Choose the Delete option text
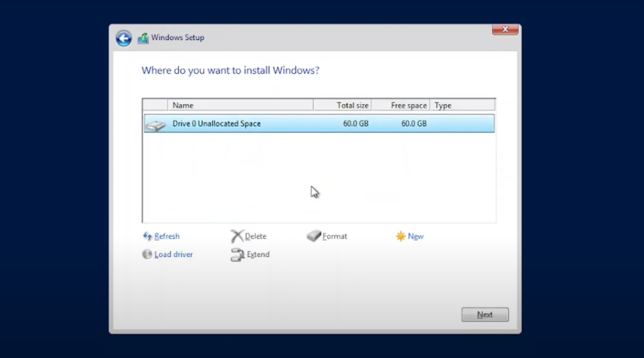 click(255, 236)
